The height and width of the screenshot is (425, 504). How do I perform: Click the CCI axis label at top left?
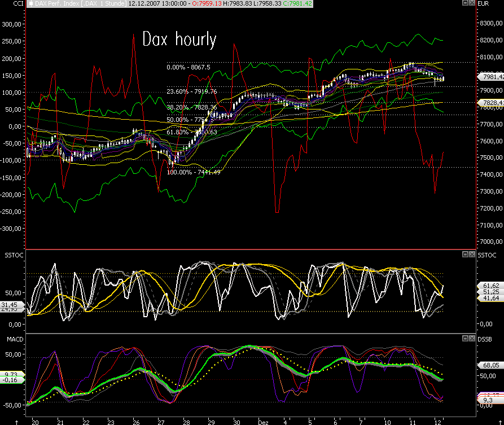18,3
